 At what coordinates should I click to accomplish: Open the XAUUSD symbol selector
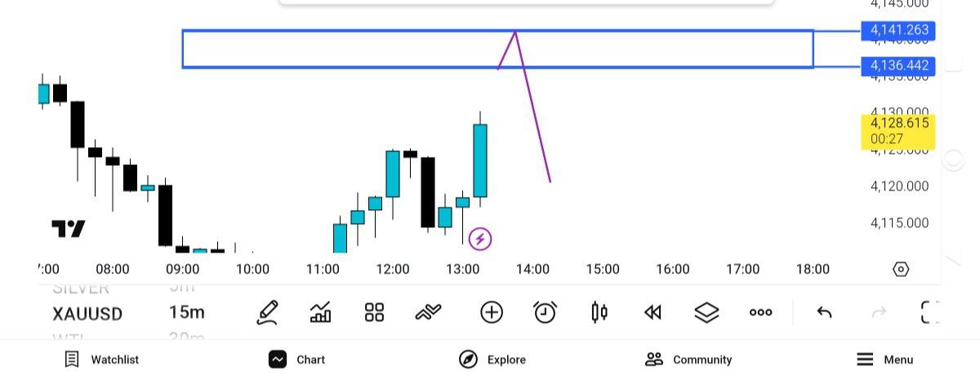point(87,313)
